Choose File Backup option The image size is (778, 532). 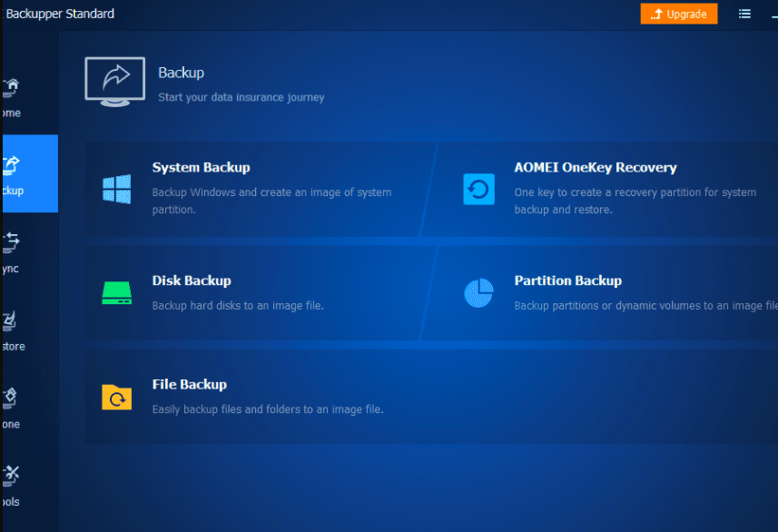coord(431,397)
